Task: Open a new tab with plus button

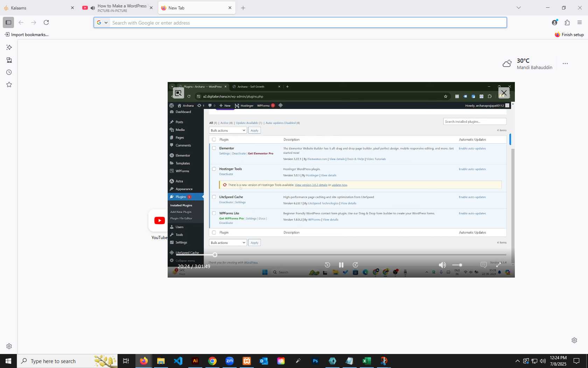Action: coord(243,8)
